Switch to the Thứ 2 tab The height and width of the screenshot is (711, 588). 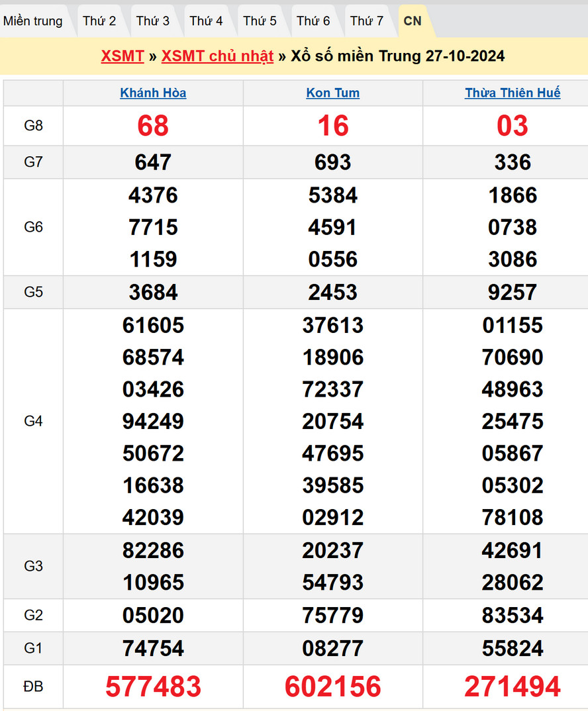[99, 21]
